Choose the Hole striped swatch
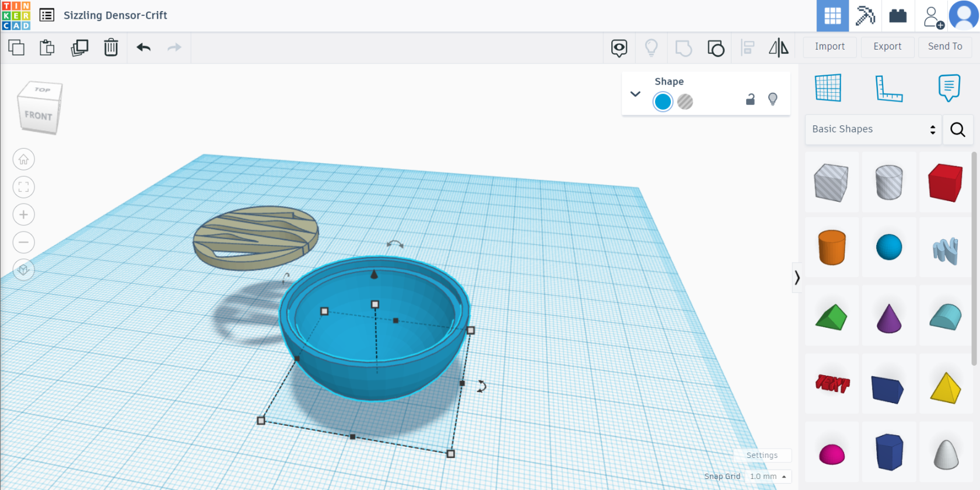This screenshot has width=980, height=490. [x=685, y=102]
